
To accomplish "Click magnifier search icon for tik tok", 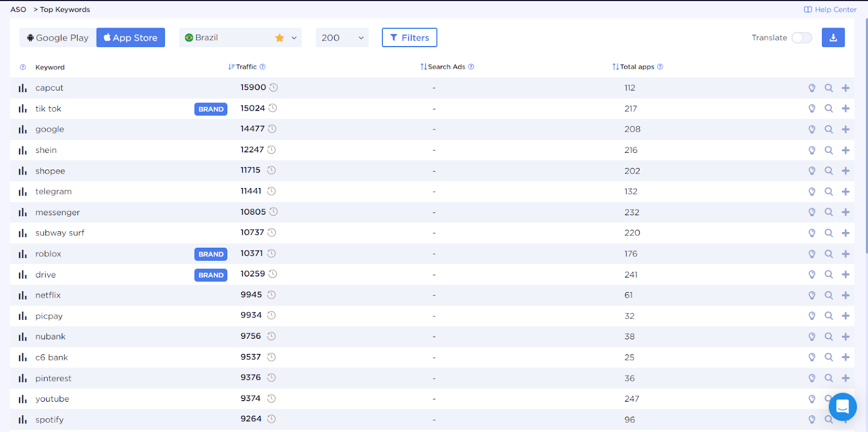I will pos(828,108).
